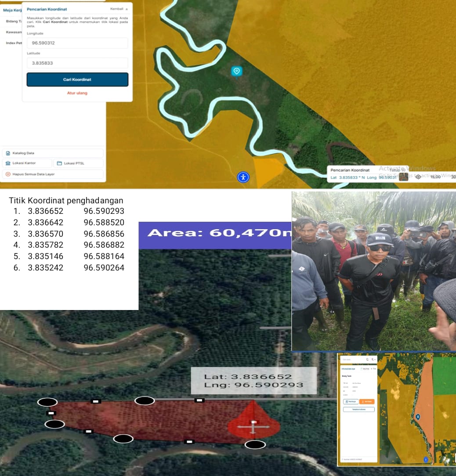Image resolution: width=456 pixels, height=476 pixels.
Task: Click Hapus Semua Data Layer
Action: (53, 174)
